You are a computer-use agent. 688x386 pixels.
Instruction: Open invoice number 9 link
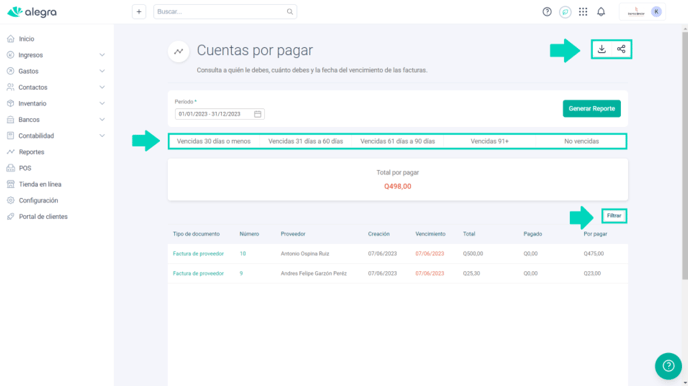[x=241, y=273]
